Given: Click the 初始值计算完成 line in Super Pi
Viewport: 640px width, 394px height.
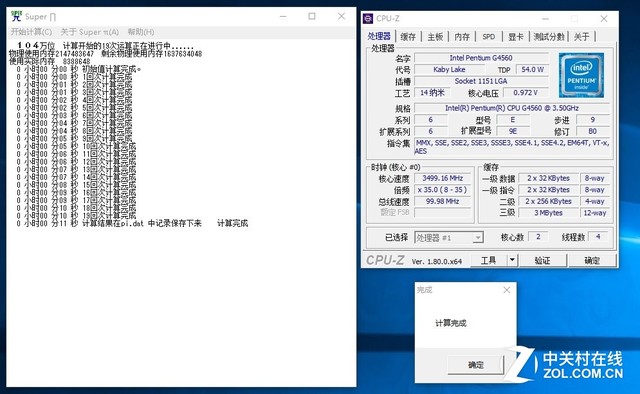Looking at the screenshot, I should [78, 69].
